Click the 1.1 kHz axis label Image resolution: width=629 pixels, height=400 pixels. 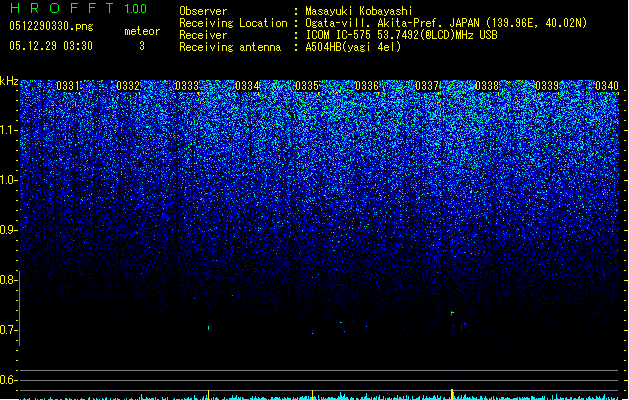pos(8,130)
